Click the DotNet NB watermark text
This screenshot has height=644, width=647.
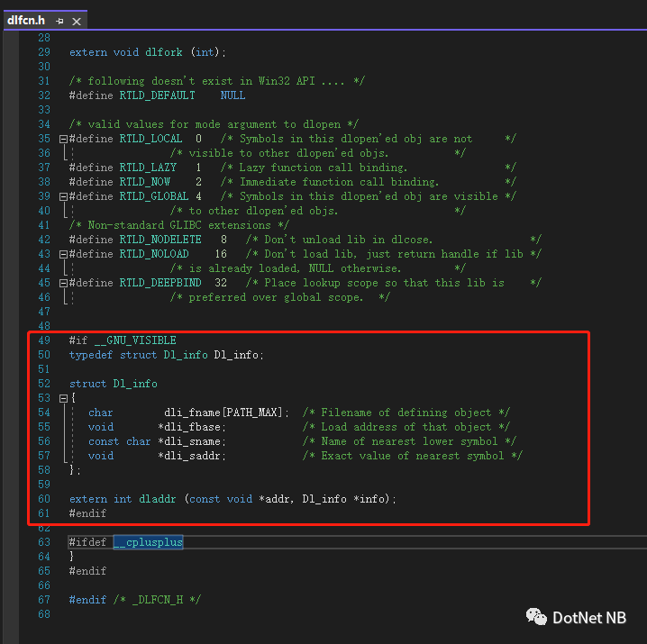(x=588, y=617)
